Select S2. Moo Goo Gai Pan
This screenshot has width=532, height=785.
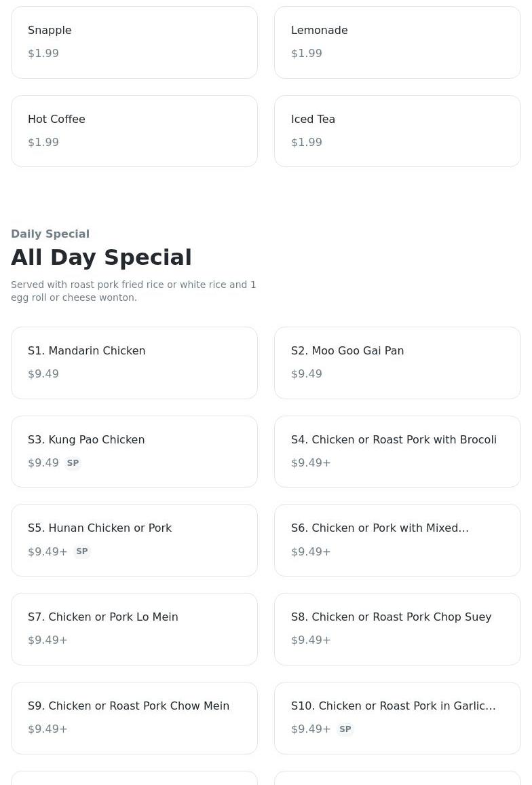click(x=397, y=363)
